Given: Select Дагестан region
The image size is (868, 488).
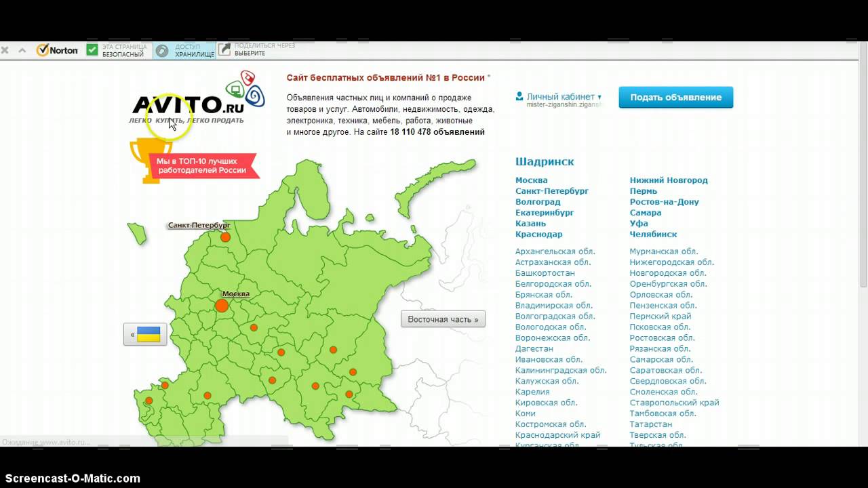Looking at the screenshot, I should [x=534, y=349].
